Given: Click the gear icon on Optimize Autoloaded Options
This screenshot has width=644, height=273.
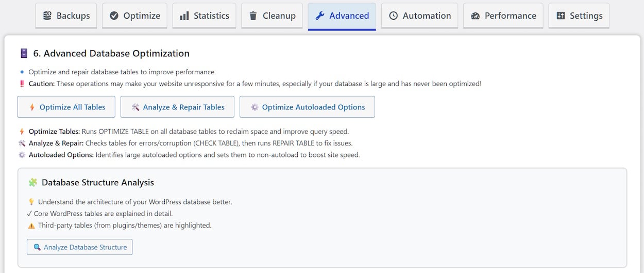Looking at the screenshot, I should [255, 107].
